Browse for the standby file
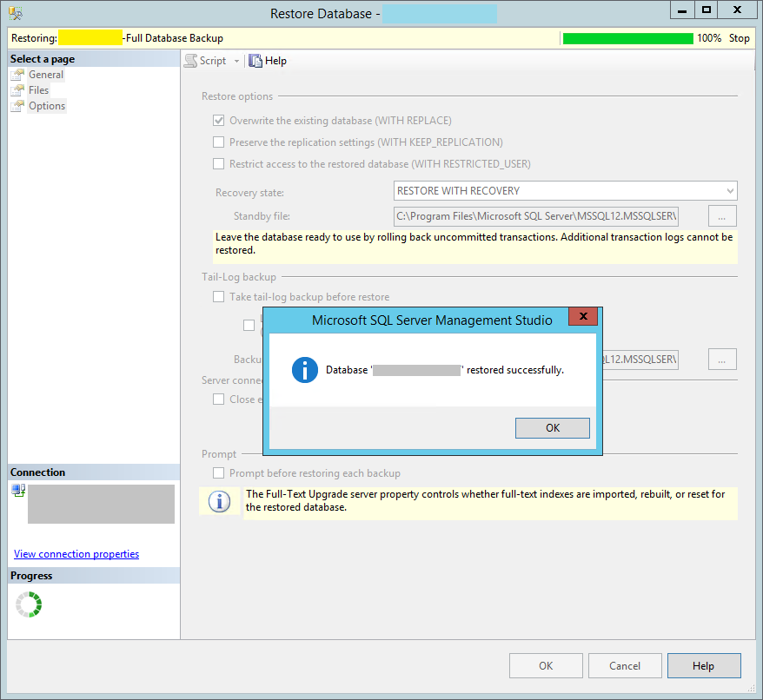The height and width of the screenshot is (700, 763). point(722,216)
